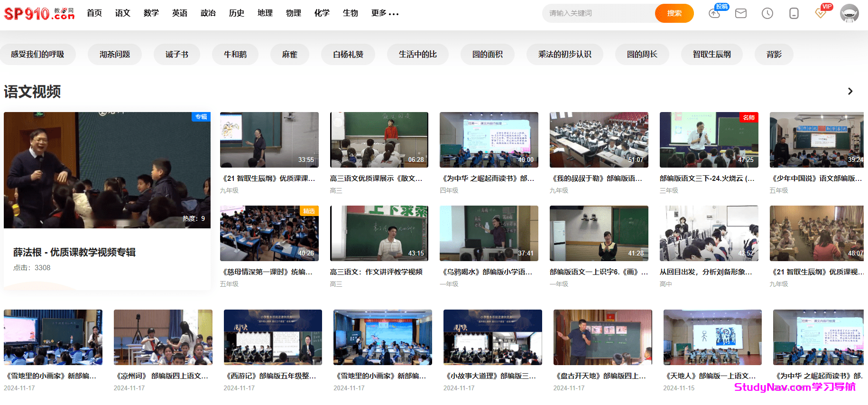Open the mail envelope messages icon

point(740,13)
